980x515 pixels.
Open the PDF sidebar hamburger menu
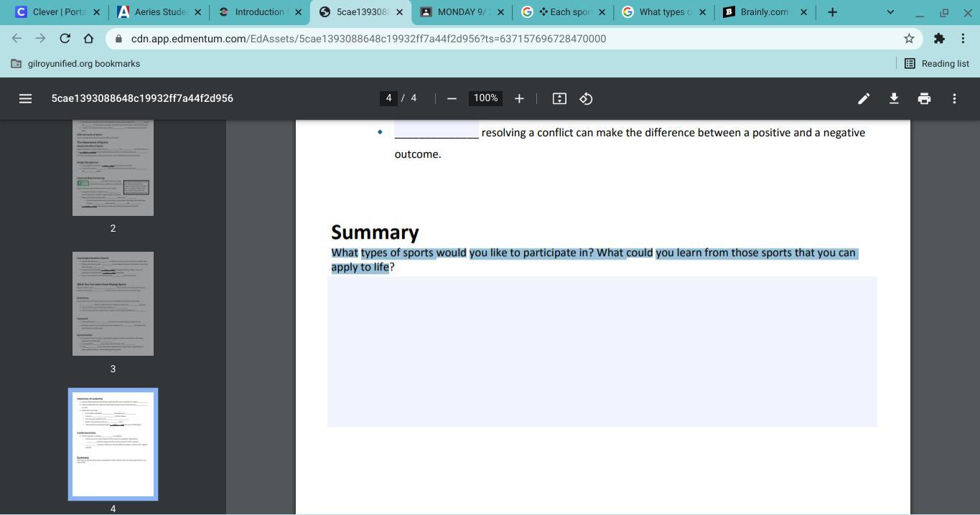coord(25,98)
